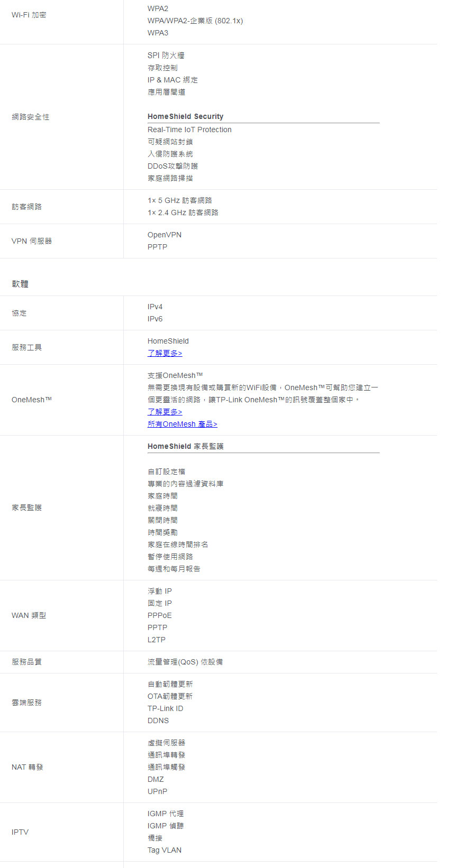Select the 自訂設定檔 entry

166,472
